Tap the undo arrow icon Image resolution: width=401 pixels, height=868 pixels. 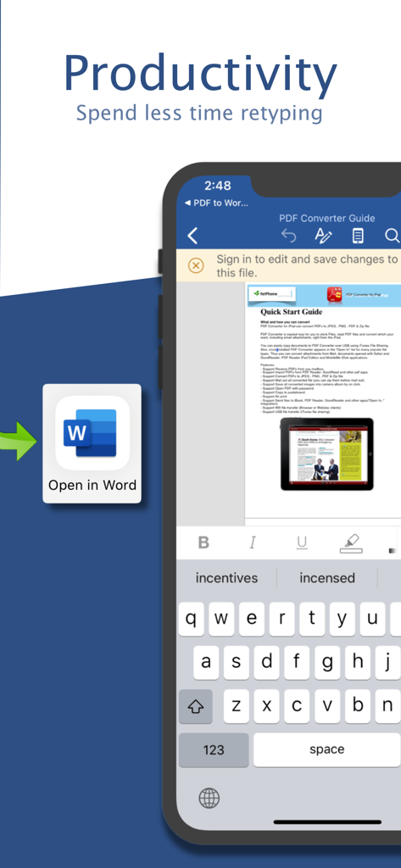[x=288, y=236]
